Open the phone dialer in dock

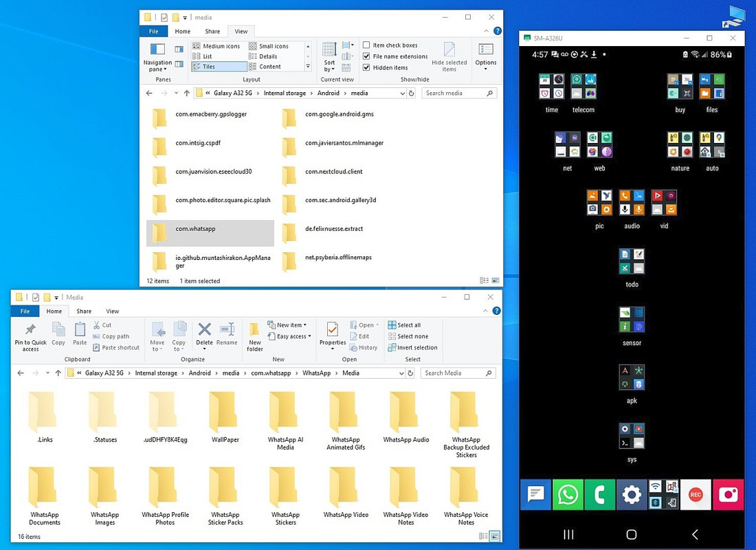(600, 494)
